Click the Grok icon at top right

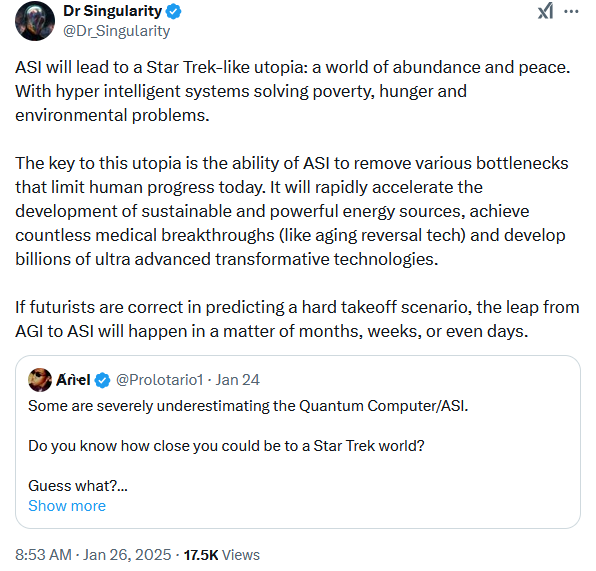pyautogui.click(x=545, y=11)
